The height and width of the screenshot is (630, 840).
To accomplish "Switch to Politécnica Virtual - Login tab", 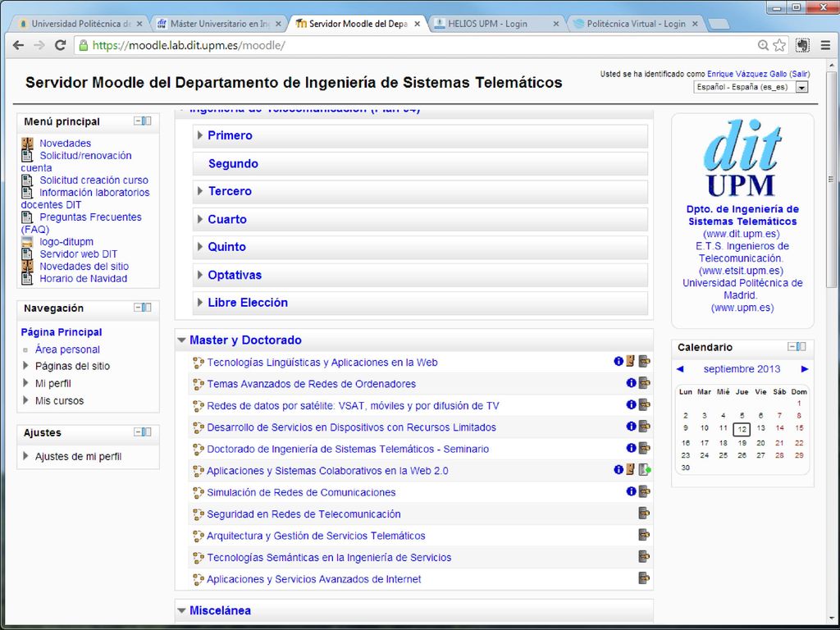I will [x=636, y=24].
